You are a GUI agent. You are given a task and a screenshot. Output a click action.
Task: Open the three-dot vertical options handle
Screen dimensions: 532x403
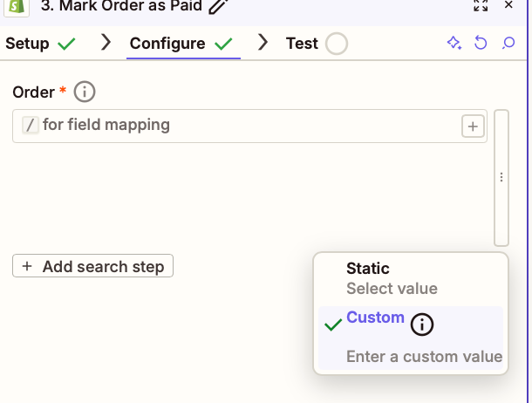501,177
